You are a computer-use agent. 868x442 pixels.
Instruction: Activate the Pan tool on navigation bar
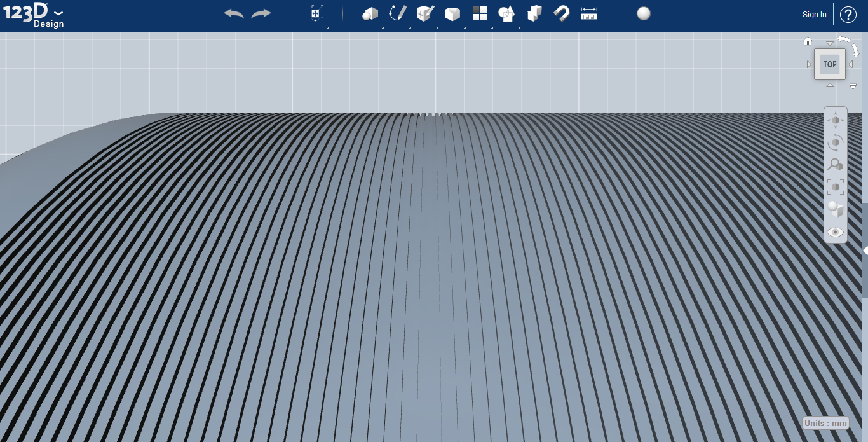[835, 120]
